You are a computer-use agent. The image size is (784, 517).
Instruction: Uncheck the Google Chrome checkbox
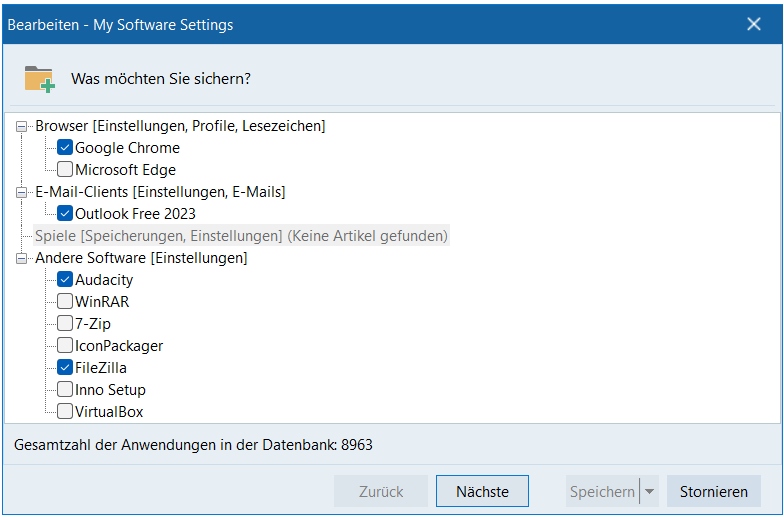coord(65,148)
